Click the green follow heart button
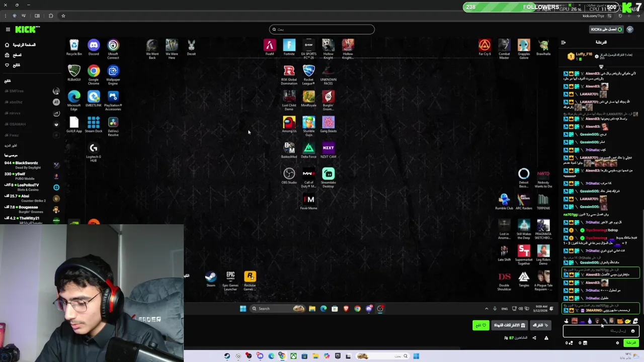The height and width of the screenshot is (362, 644). pos(481,325)
